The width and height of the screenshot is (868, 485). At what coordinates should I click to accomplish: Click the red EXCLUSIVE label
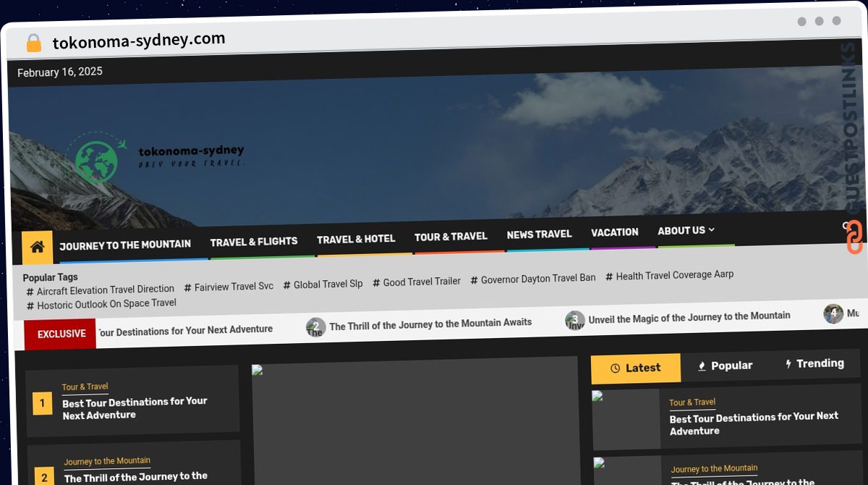coord(61,334)
